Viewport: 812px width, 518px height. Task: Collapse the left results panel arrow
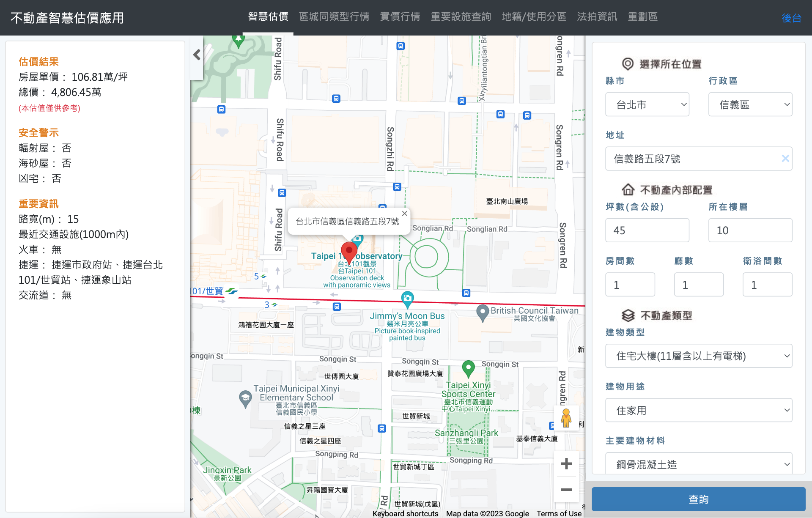point(197,55)
